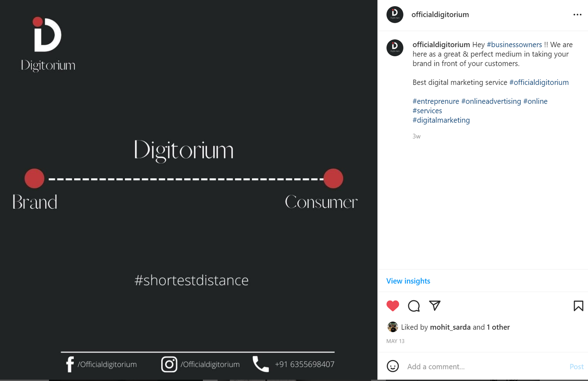The height and width of the screenshot is (381, 588).
Task: Click the #businessowners hashtag
Action: click(514, 44)
